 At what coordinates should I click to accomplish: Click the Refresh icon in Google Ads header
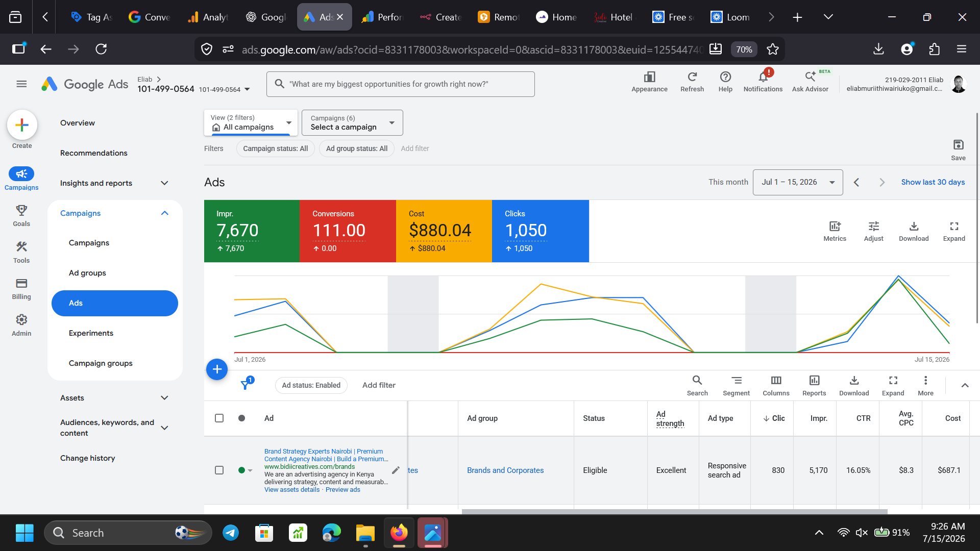pyautogui.click(x=692, y=77)
